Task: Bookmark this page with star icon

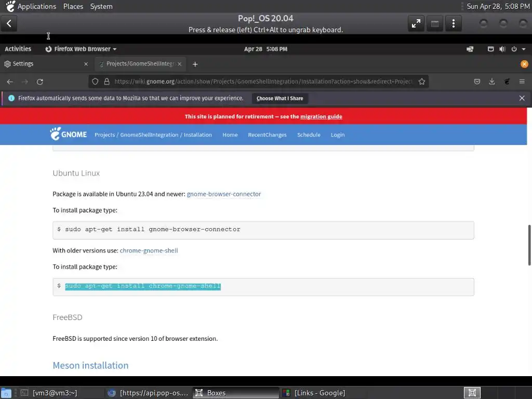Action: 422,82
